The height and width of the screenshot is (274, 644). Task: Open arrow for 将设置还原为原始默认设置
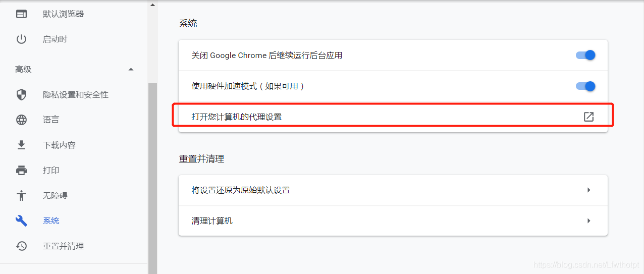(x=588, y=190)
